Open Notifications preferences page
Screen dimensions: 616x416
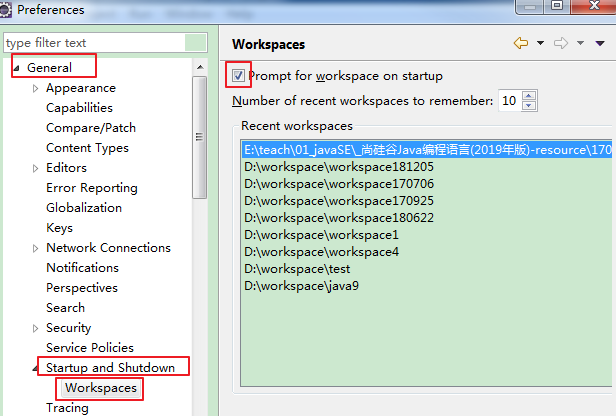coord(82,268)
